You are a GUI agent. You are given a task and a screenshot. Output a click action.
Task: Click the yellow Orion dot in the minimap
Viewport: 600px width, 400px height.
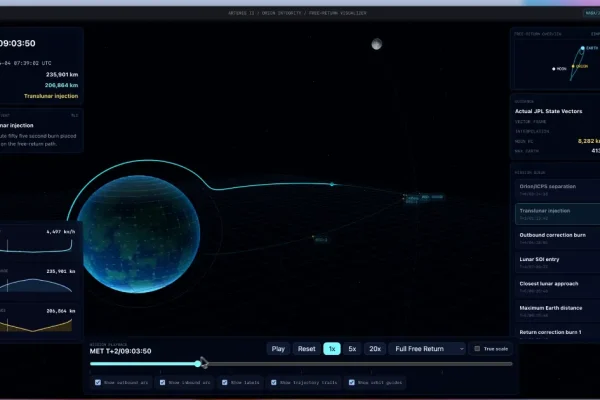[x=575, y=68]
